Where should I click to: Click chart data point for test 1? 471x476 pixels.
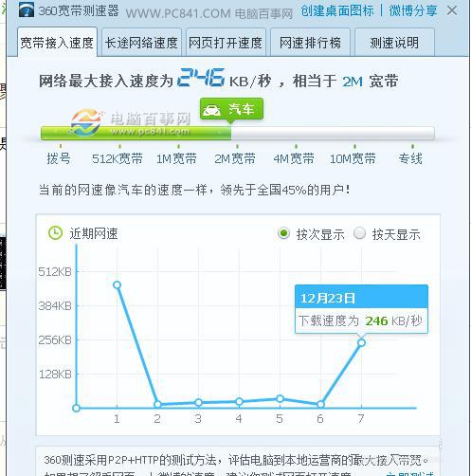click(x=117, y=285)
